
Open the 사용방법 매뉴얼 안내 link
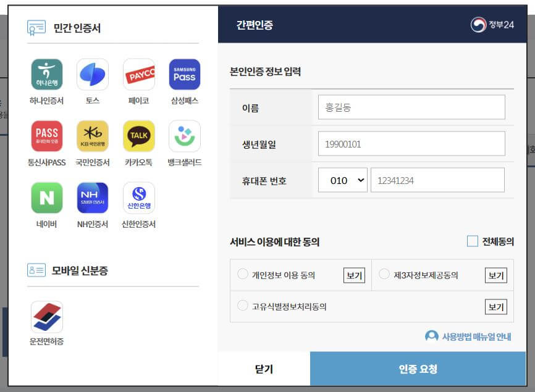click(x=477, y=337)
